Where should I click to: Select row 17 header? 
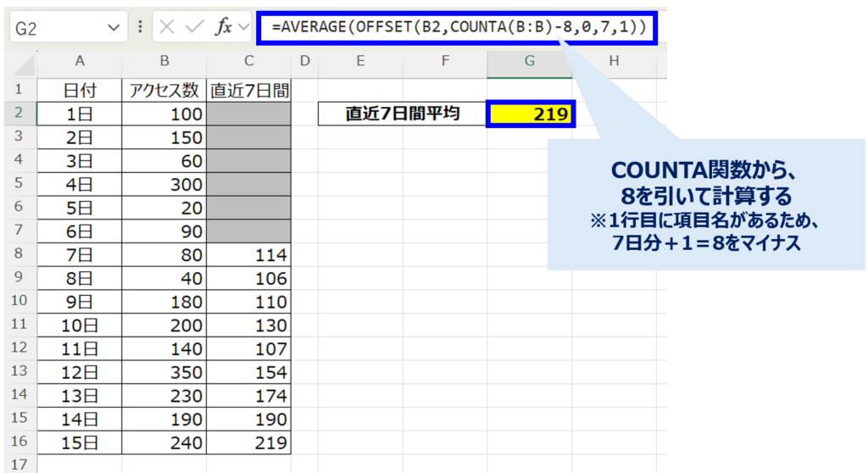click(x=19, y=465)
